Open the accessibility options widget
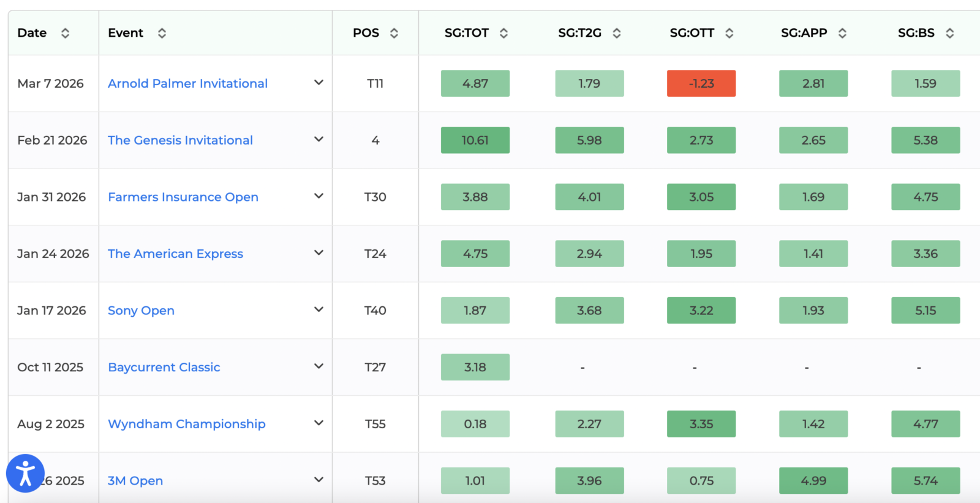Screen dimensions: 980x503 pos(25,474)
